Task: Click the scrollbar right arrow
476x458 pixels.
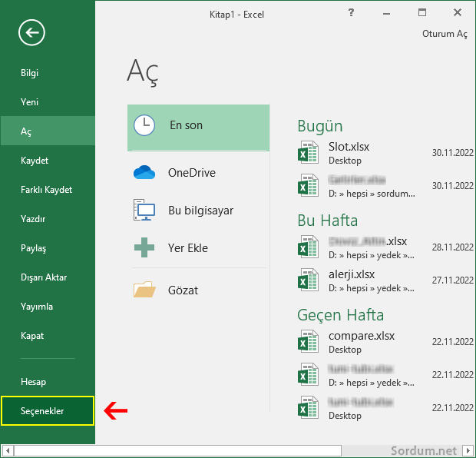Action: coord(468,450)
